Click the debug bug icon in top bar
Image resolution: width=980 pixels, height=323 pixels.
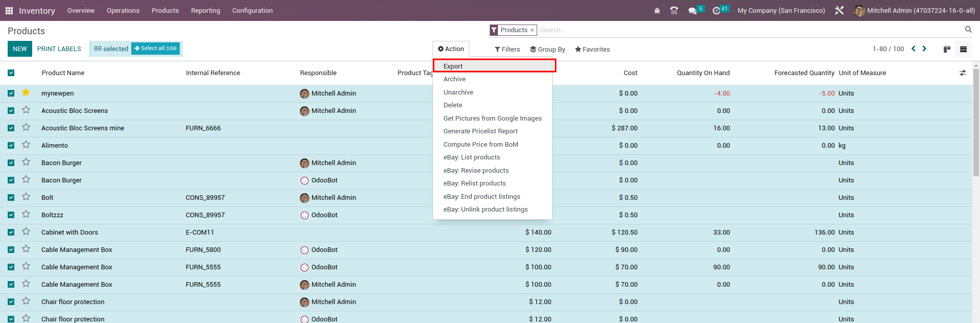(x=657, y=10)
